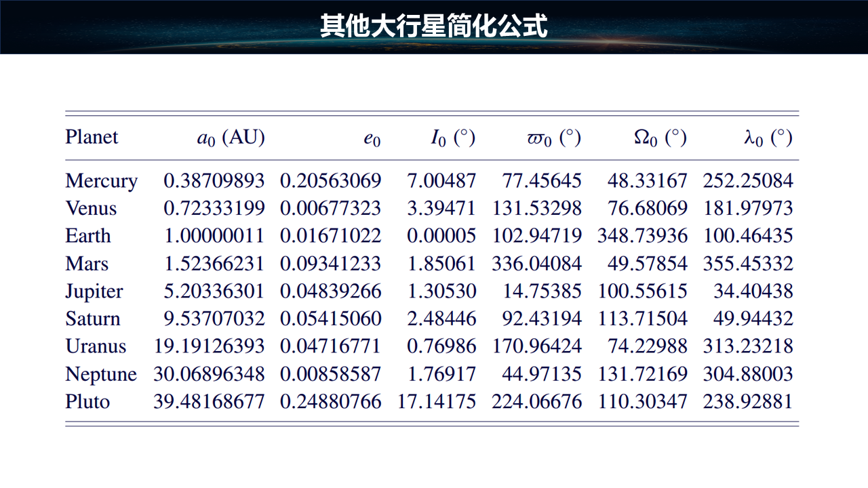The height and width of the screenshot is (488, 868).
Task: Select the Planet column header
Action: [x=92, y=137]
